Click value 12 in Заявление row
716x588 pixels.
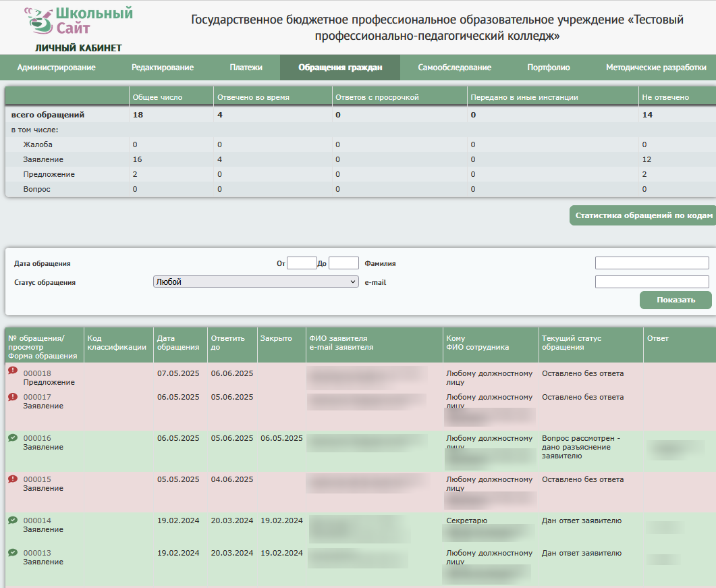[646, 159]
